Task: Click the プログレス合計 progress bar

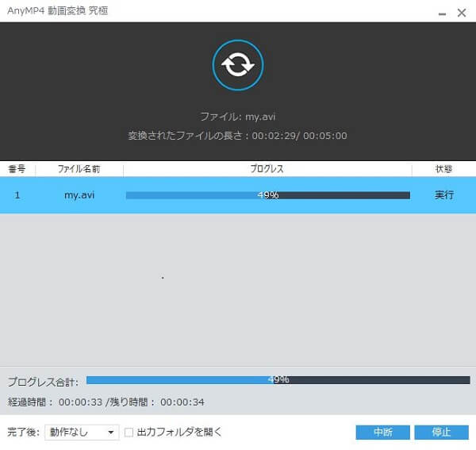Action: point(278,380)
